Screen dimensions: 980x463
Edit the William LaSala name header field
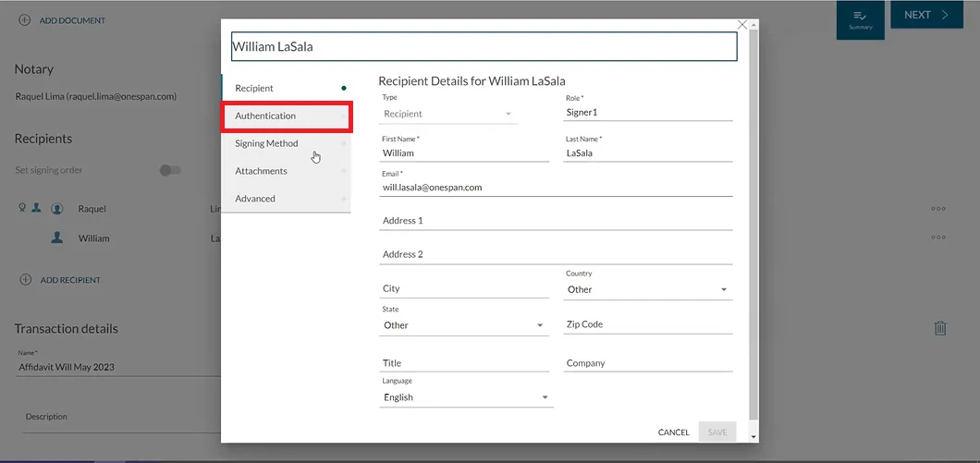484,47
